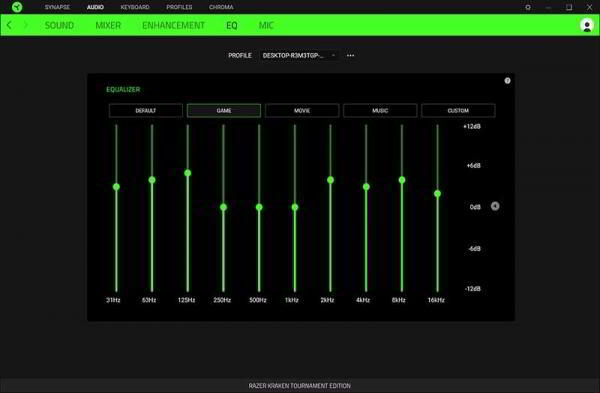Minimize the Synapse window
This screenshot has height=393, width=600.
(548, 7)
